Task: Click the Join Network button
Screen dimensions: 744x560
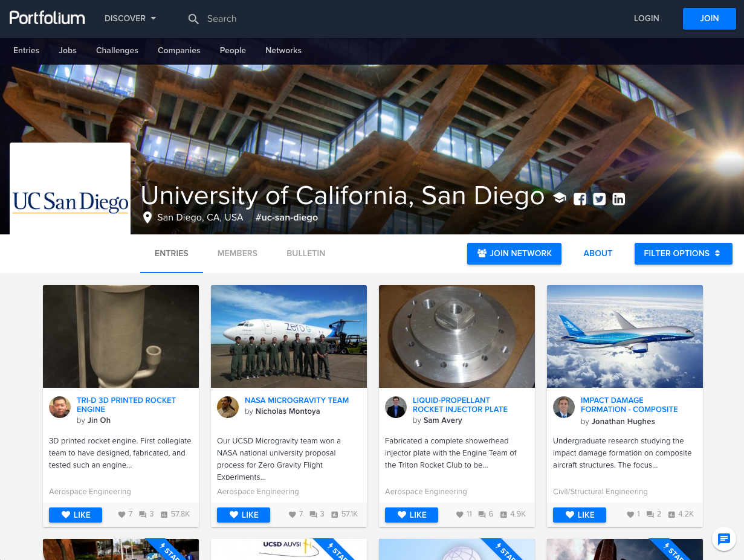Action: pos(514,254)
